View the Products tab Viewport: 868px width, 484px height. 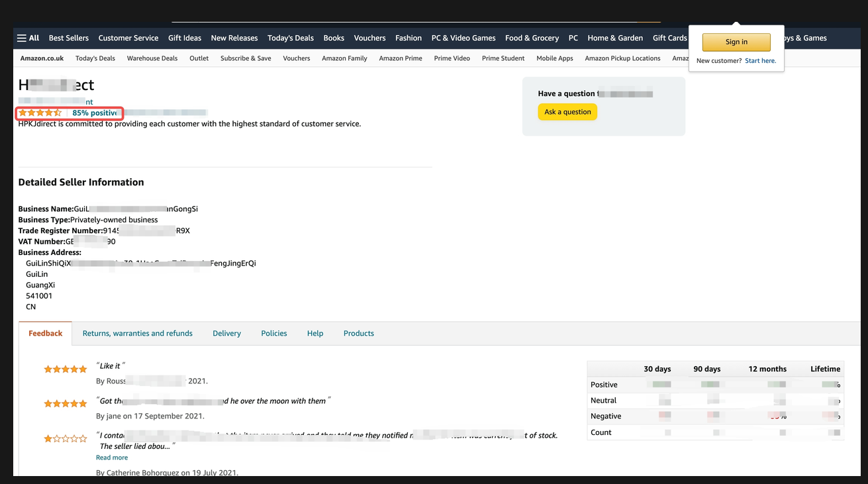[358, 333]
